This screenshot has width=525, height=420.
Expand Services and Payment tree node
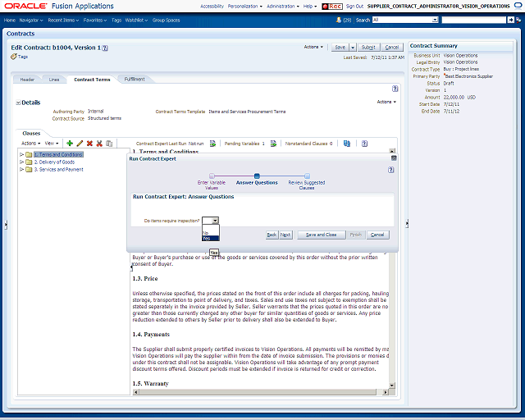coord(21,170)
